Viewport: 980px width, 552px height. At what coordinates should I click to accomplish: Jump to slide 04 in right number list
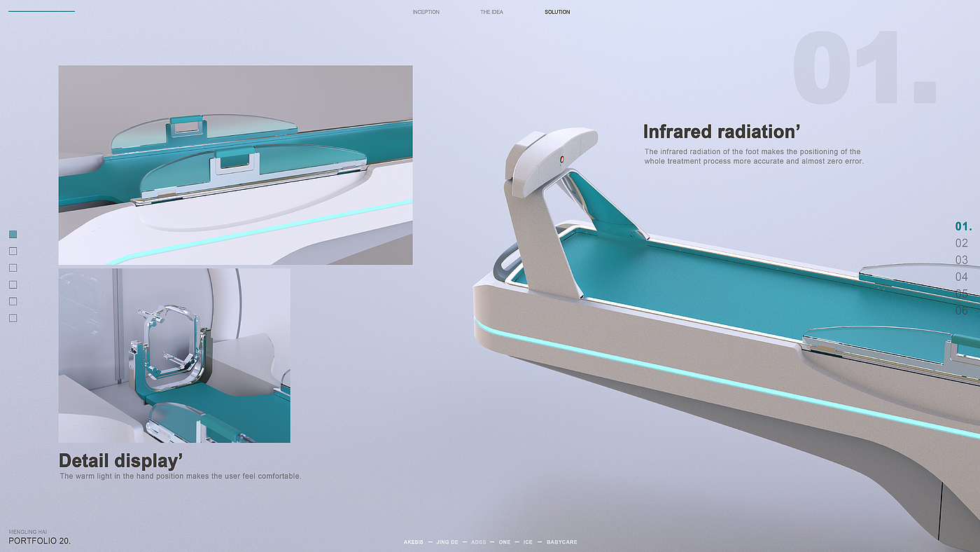point(962,277)
